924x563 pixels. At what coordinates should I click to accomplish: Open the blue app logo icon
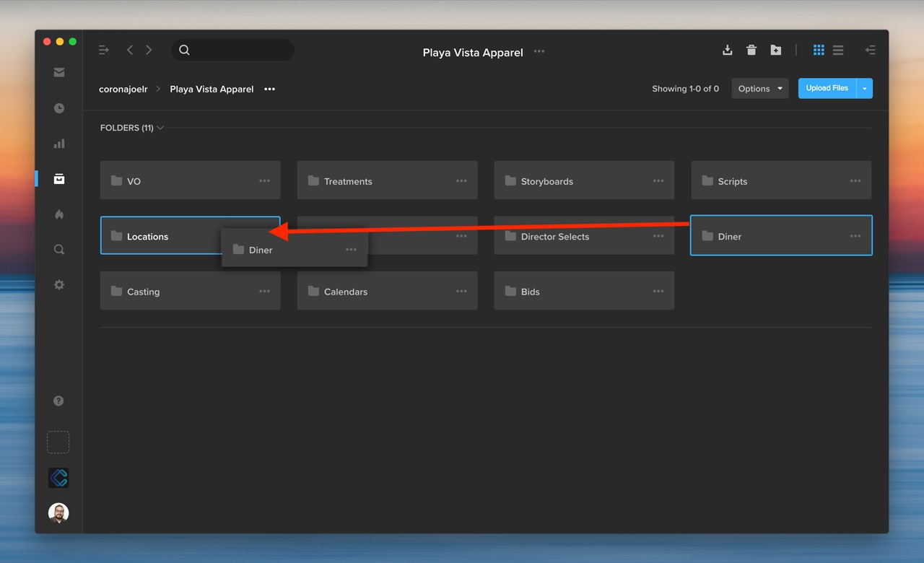point(58,478)
